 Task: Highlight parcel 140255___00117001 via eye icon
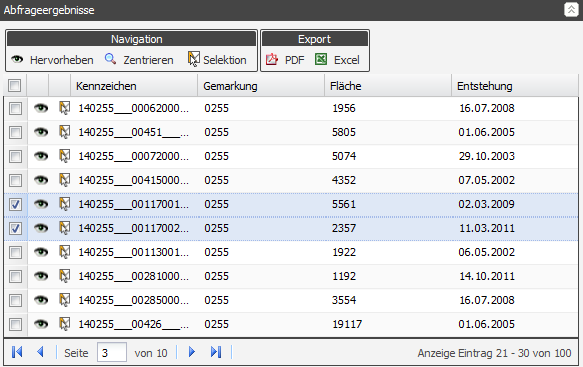41,204
